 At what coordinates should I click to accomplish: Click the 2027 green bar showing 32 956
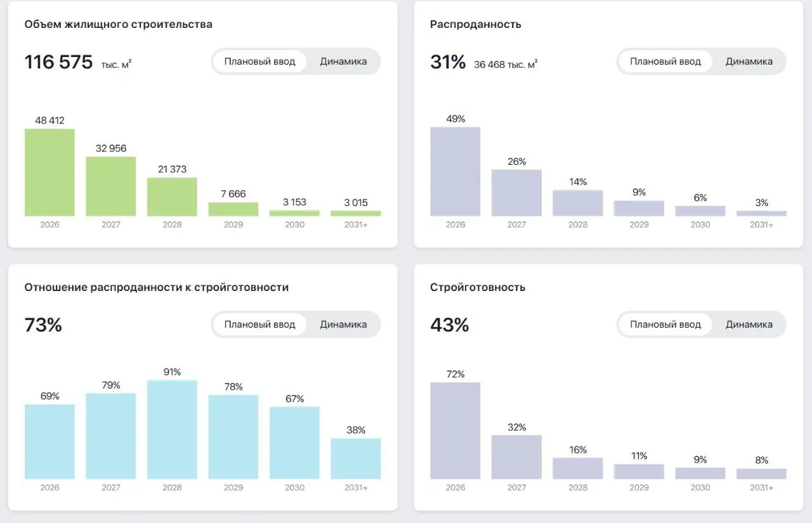pos(111,186)
